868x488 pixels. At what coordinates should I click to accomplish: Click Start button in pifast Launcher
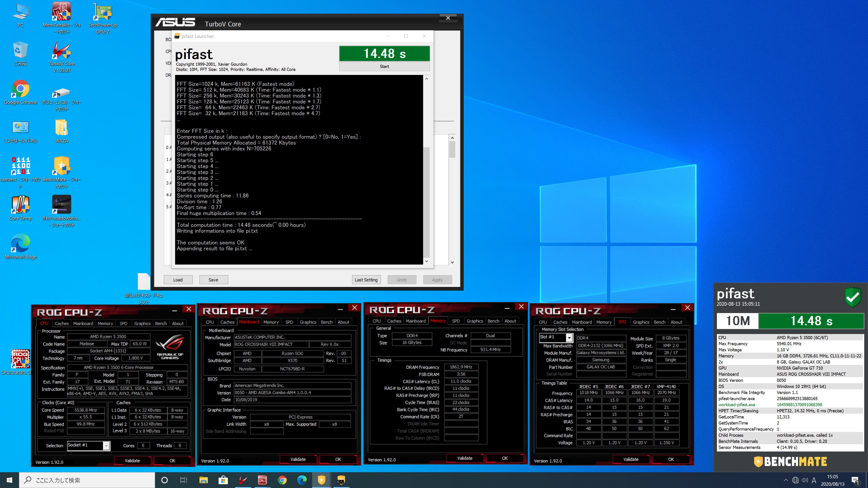pos(384,66)
